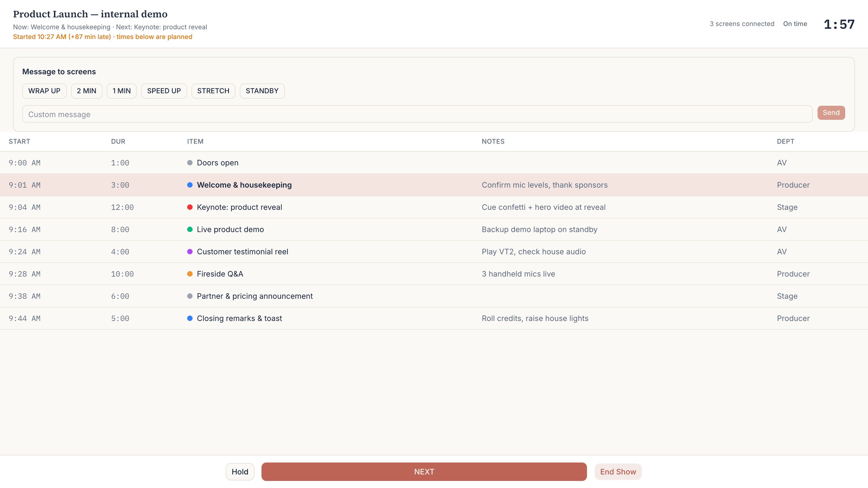Click the 12:00 duration for Keynote
Image resolution: width=868 pixels, height=488 pixels.
[122, 207]
